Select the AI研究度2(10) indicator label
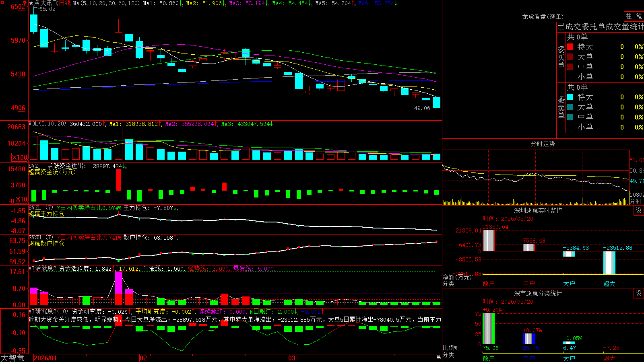 (48, 311)
